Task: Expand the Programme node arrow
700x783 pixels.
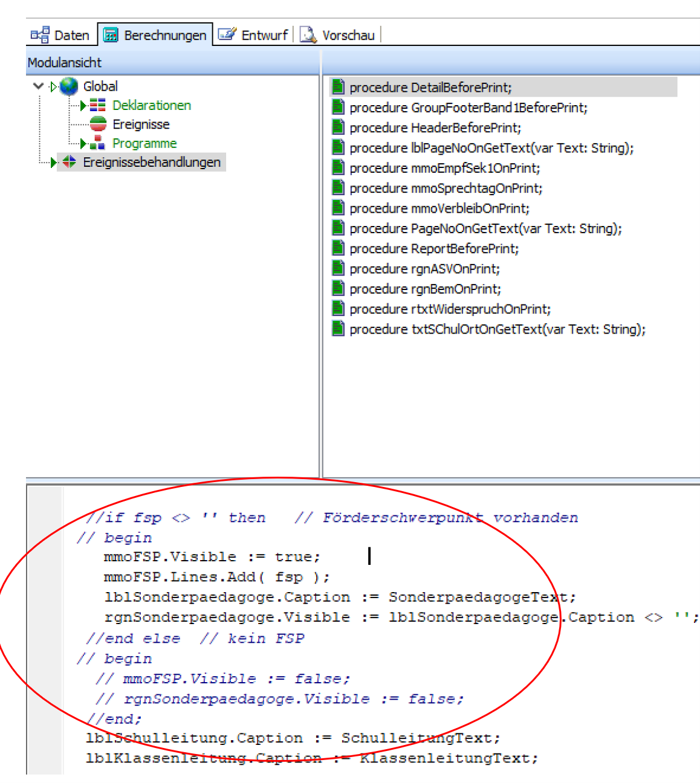Action: [83, 143]
